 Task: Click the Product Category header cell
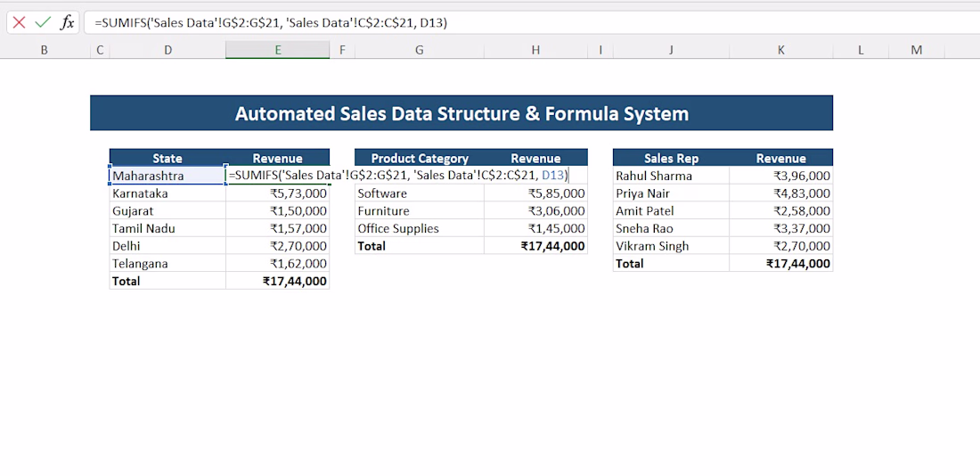[420, 159]
